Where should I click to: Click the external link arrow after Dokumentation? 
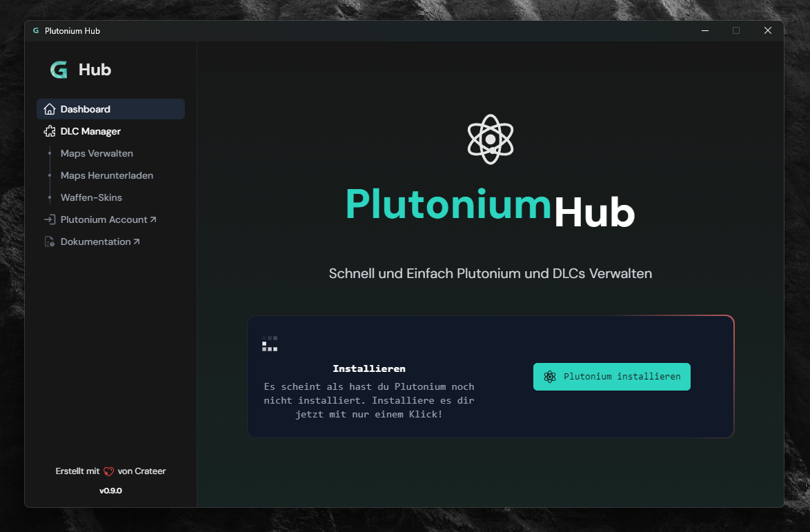138,242
